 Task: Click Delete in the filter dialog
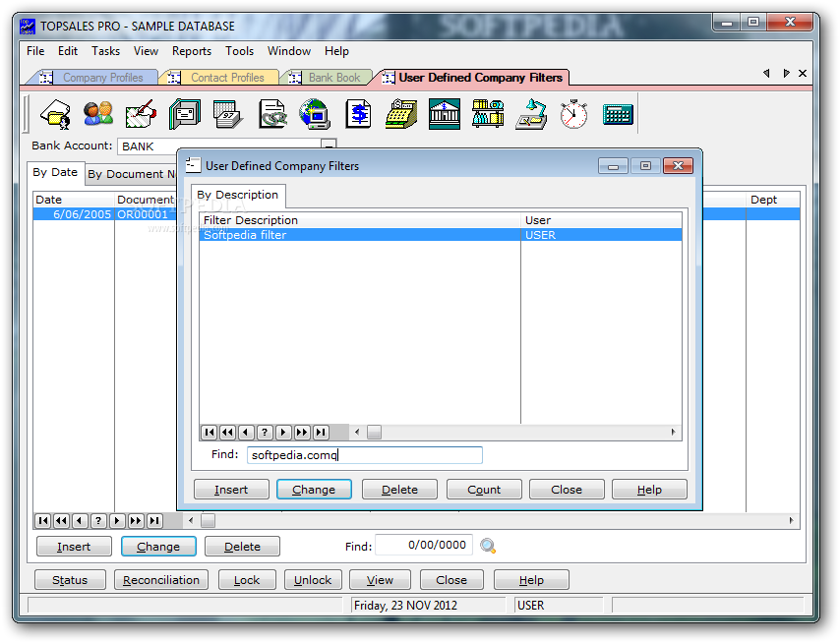tap(399, 490)
